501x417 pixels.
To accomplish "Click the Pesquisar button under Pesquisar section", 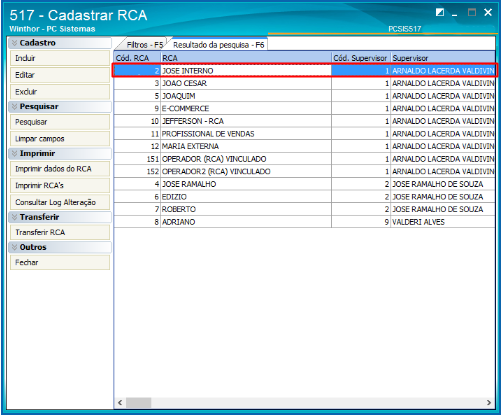I will 60,122.
